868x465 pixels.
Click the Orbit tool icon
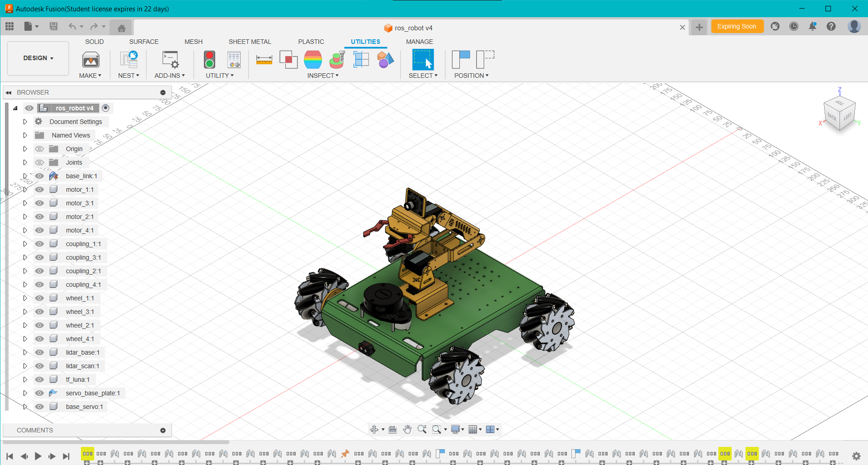[374, 429]
